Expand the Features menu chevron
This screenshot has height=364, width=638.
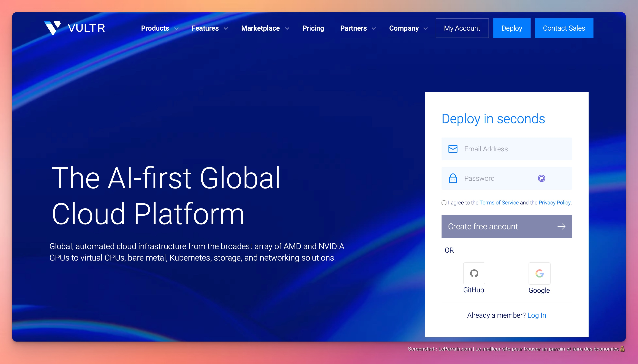[226, 29]
